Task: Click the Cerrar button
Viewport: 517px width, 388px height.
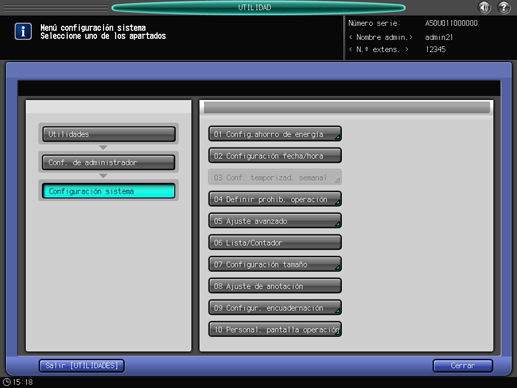Action: [x=463, y=366]
